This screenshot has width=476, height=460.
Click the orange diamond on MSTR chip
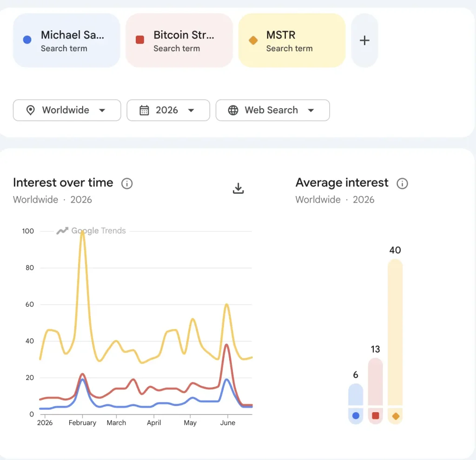253,40
